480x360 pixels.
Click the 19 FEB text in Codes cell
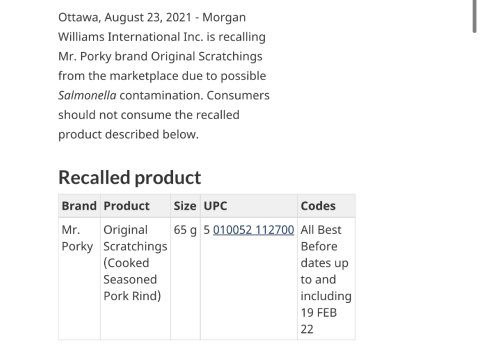(x=319, y=313)
